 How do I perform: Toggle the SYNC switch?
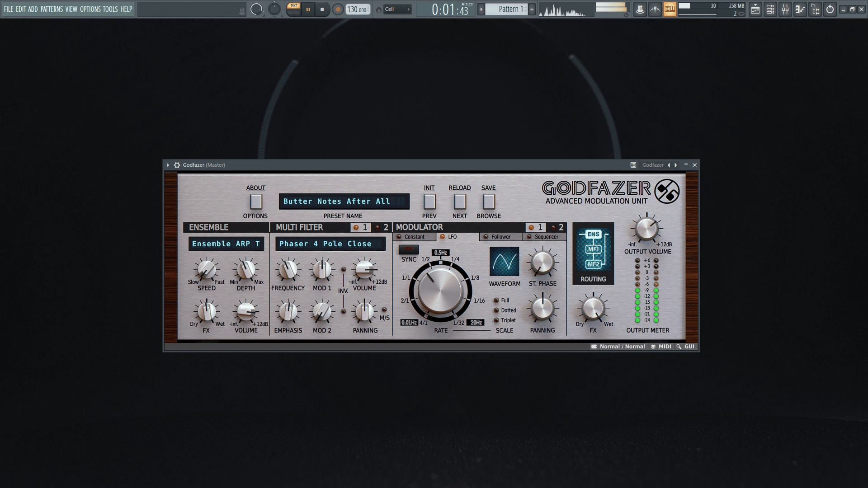409,249
